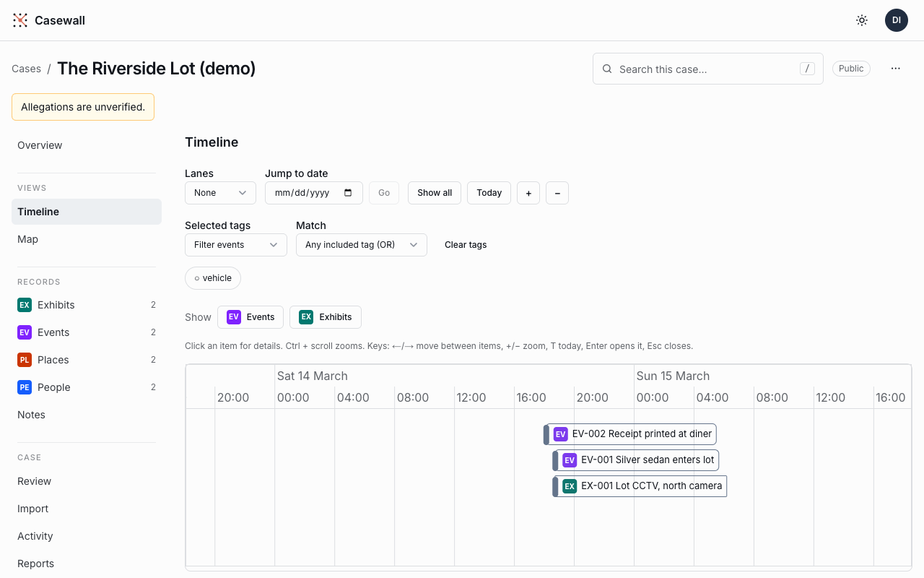Screen dimensions: 924x578
Task: Click the search magnifier icon
Action: pos(607,69)
